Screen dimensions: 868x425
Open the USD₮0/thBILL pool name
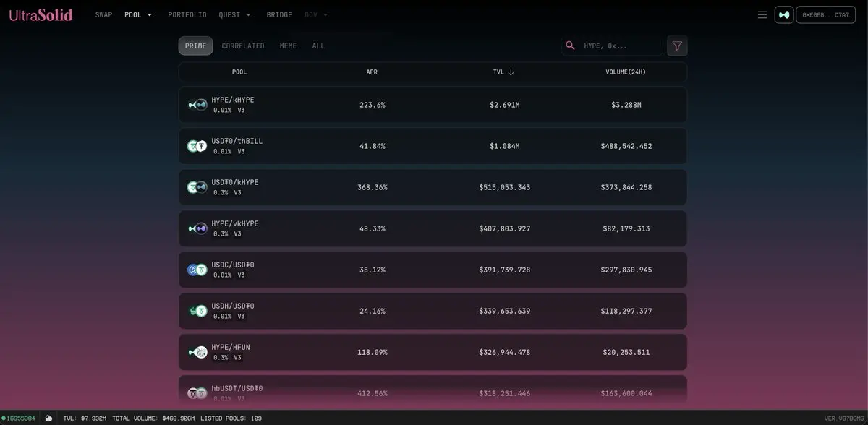coord(237,141)
